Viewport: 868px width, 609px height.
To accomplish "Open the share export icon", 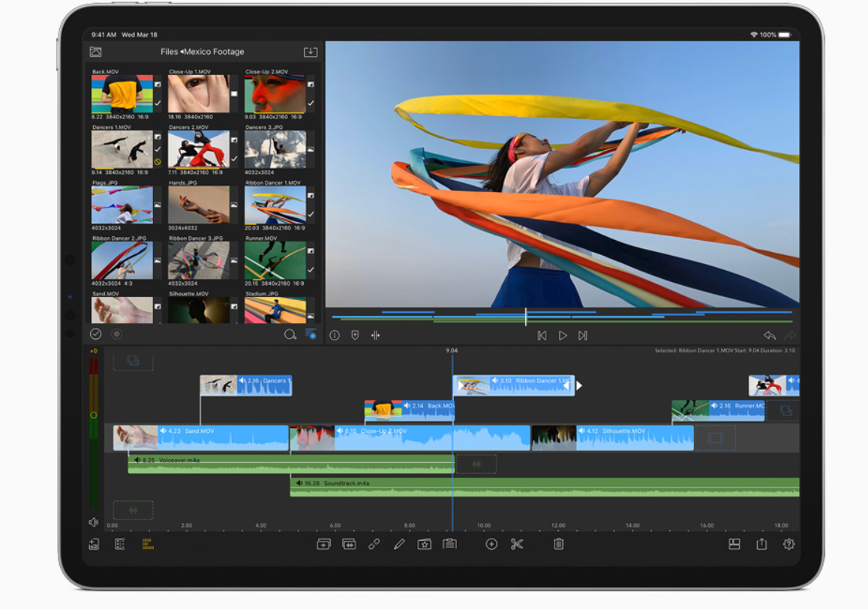I will click(x=761, y=544).
